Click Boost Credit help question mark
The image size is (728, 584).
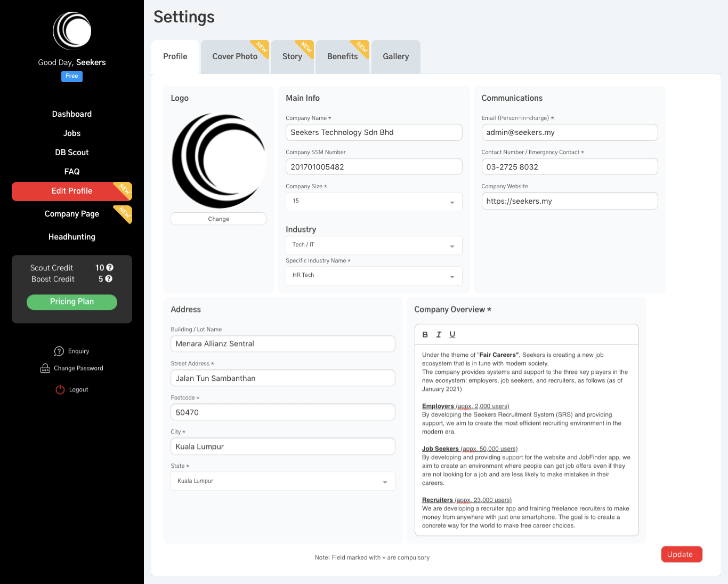tap(109, 278)
